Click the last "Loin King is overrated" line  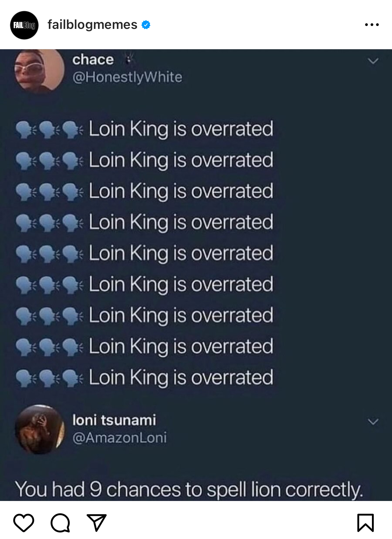click(181, 377)
